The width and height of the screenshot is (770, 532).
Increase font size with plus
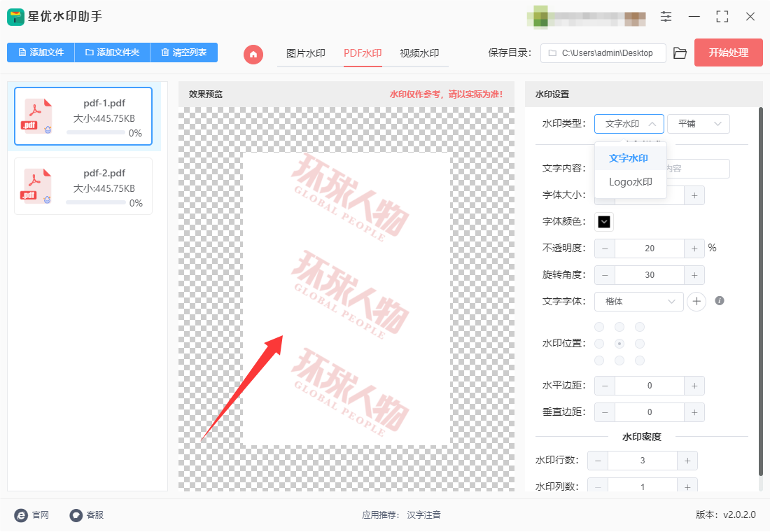pyautogui.click(x=694, y=195)
